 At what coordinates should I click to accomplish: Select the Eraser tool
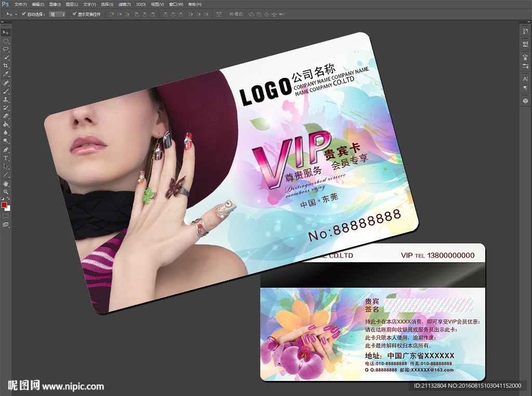click(6, 116)
